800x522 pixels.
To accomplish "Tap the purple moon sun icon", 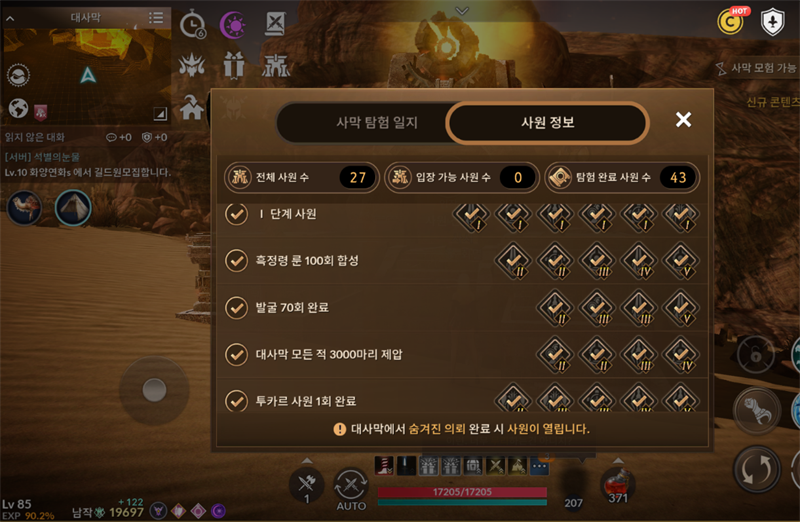I will (233, 24).
